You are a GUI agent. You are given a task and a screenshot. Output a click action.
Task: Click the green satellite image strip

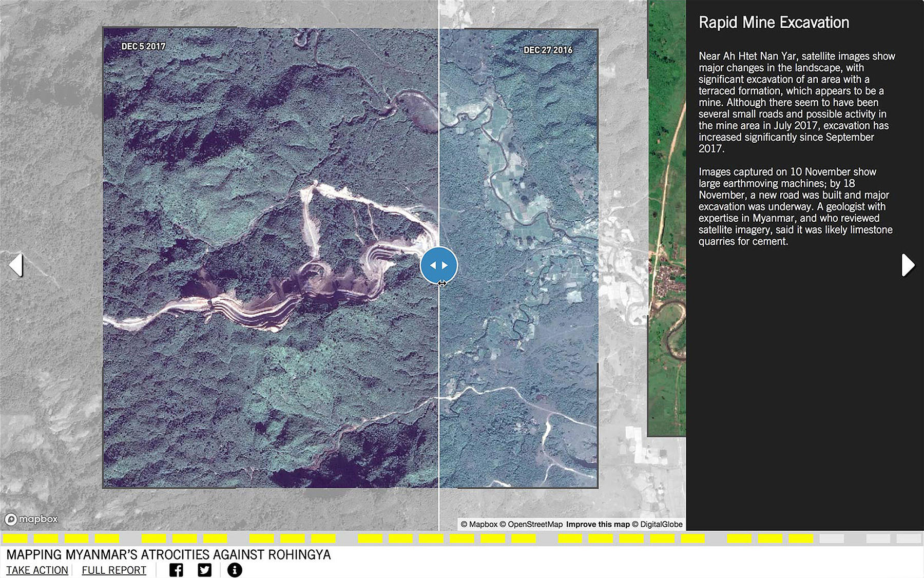pos(666,218)
